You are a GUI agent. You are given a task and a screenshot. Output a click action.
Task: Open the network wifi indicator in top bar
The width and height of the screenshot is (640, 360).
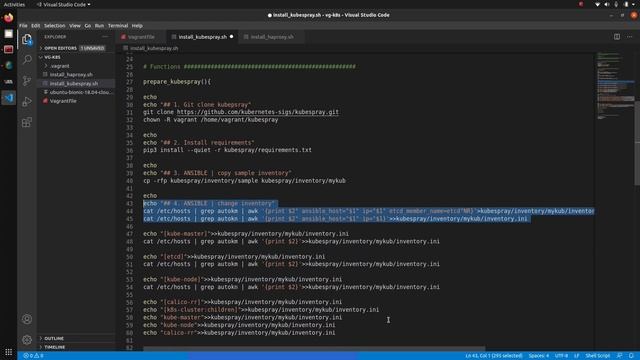598,4
